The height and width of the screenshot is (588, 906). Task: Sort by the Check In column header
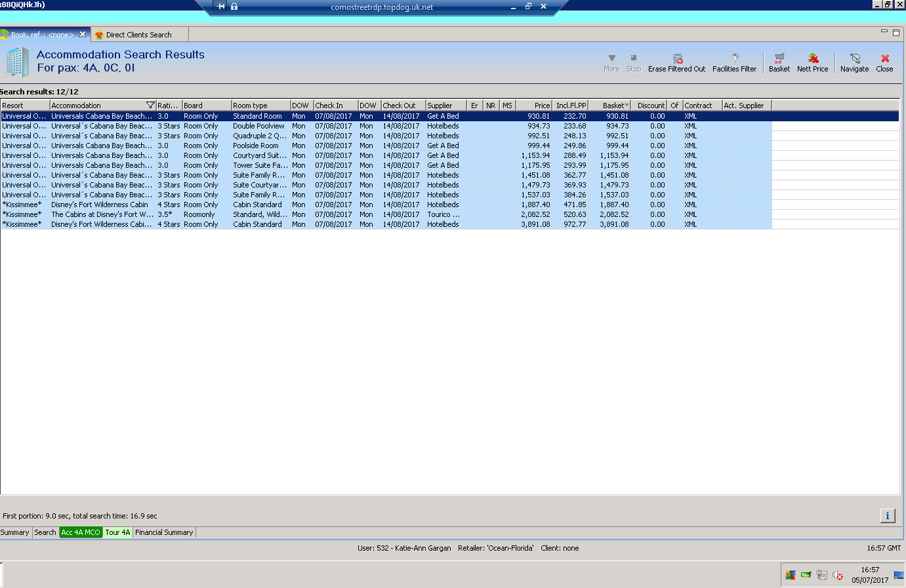(336, 106)
